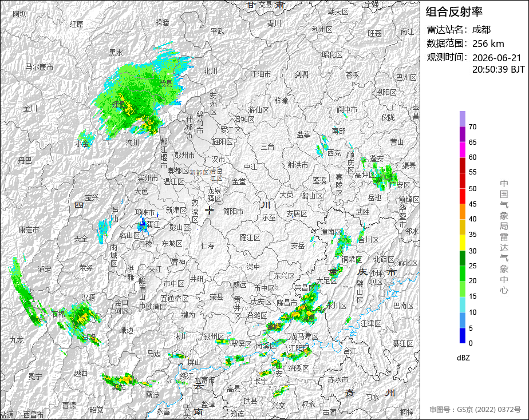Click the '安岳' map label

tap(298, 245)
